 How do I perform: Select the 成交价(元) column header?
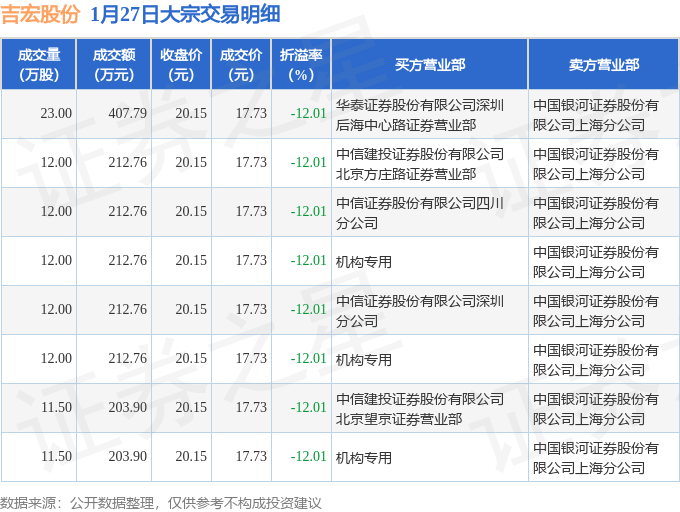coord(241,65)
